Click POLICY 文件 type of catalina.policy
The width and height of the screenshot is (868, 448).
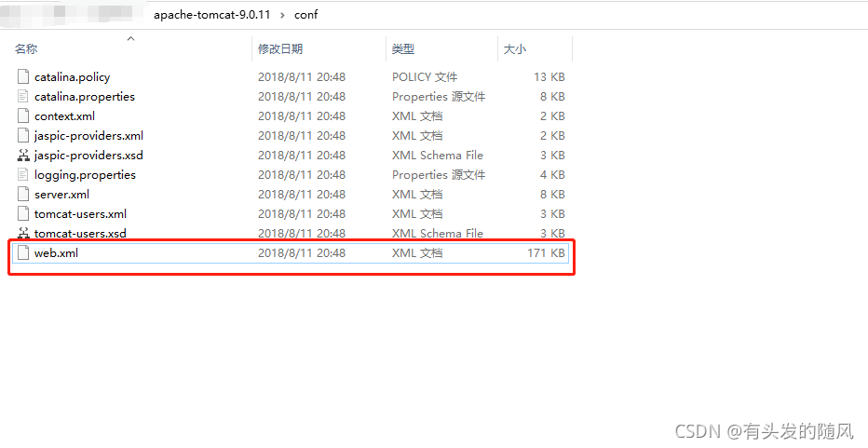tap(425, 77)
